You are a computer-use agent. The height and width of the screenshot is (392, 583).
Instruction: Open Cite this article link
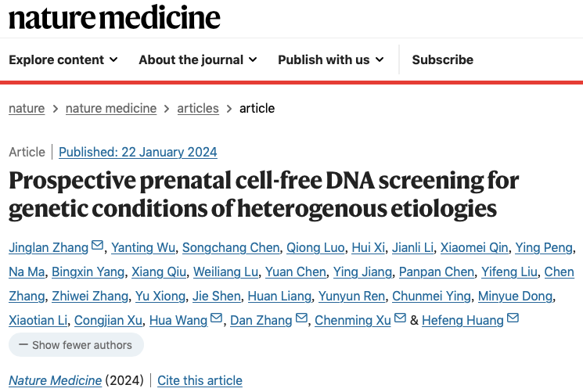coord(200,380)
